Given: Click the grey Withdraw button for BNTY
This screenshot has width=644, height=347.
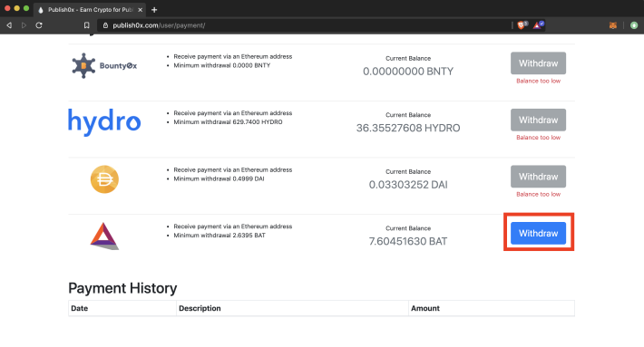Looking at the screenshot, I should [538, 63].
